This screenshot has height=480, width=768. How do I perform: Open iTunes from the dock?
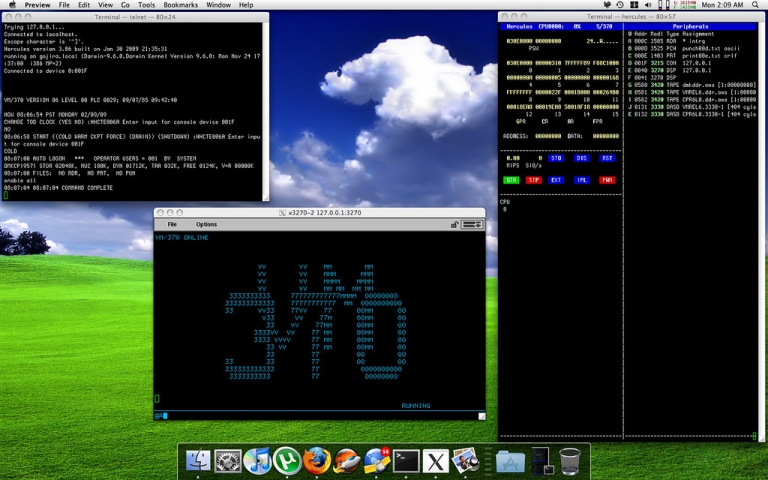click(x=257, y=460)
